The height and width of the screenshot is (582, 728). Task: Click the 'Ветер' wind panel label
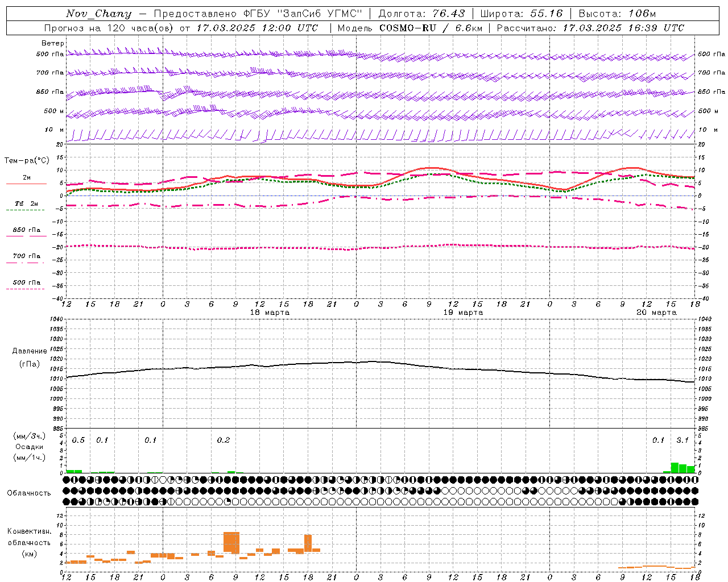coord(53,43)
